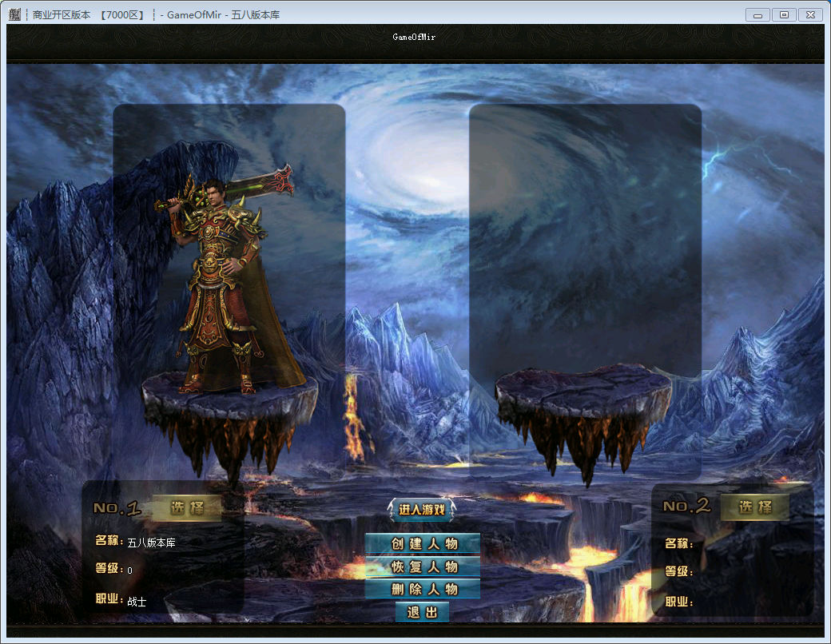Image resolution: width=831 pixels, height=644 pixels.
Task: Click the dragon app icon in title bar
Action: [x=15, y=15]
